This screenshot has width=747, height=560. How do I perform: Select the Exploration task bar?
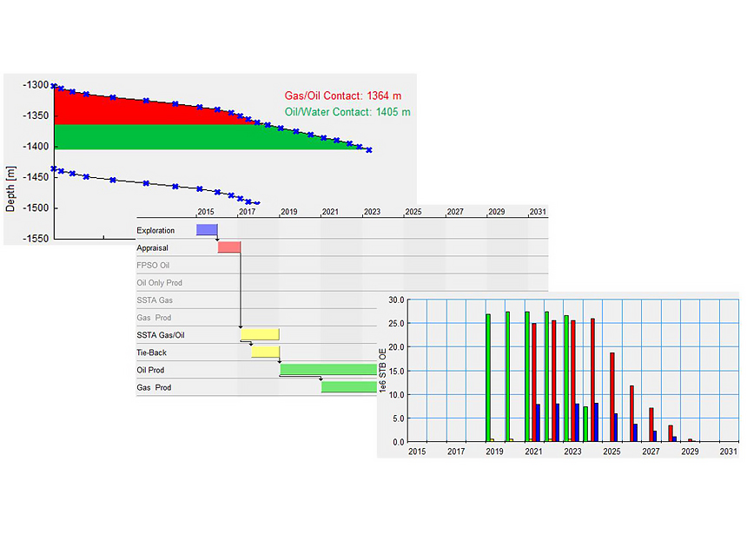click(x=206, y=230)
